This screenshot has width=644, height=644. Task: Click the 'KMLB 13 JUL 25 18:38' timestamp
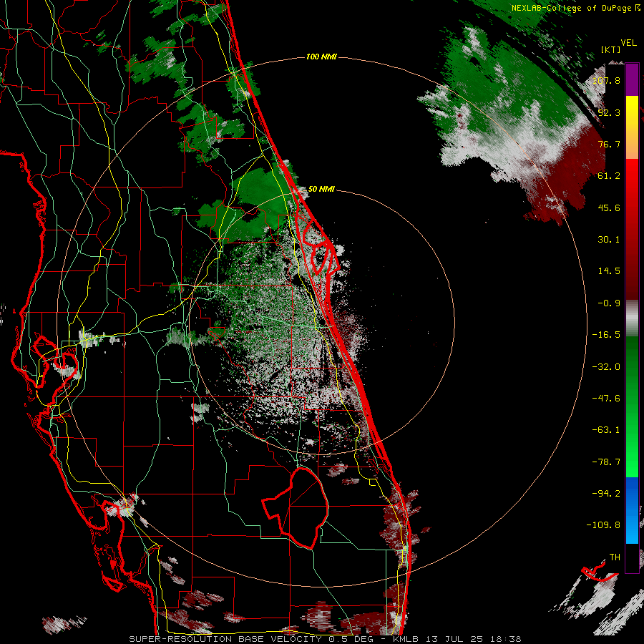pos(457,639)
